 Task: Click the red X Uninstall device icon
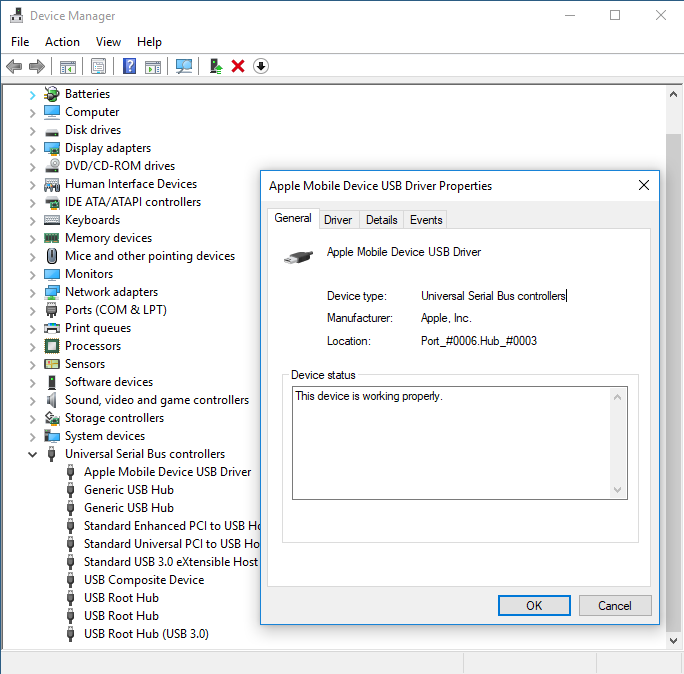[238, 66]
